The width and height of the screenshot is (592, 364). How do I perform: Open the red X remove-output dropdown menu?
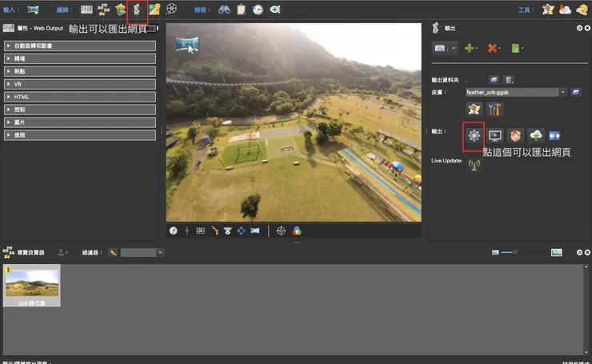[x=494, y=49]
